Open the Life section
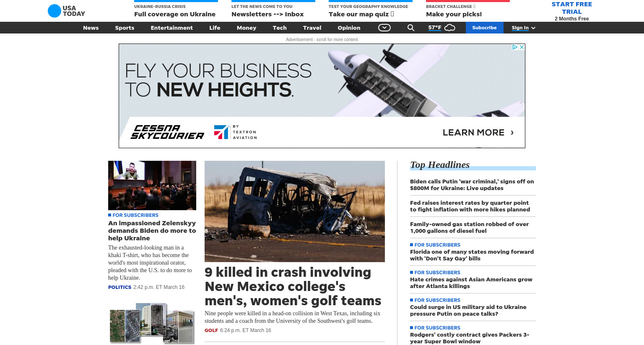 click(x=215, y=28)
